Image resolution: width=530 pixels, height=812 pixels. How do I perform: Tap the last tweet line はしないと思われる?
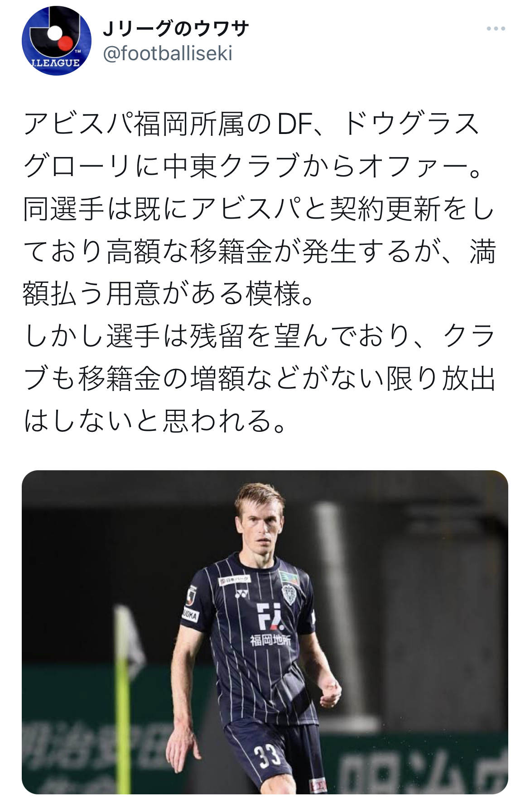pos(155,420)
